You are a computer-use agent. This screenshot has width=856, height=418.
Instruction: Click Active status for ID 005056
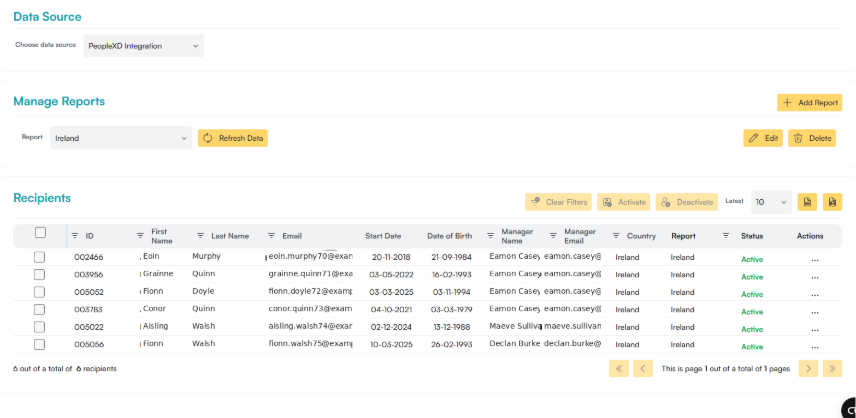pos(752,347)
